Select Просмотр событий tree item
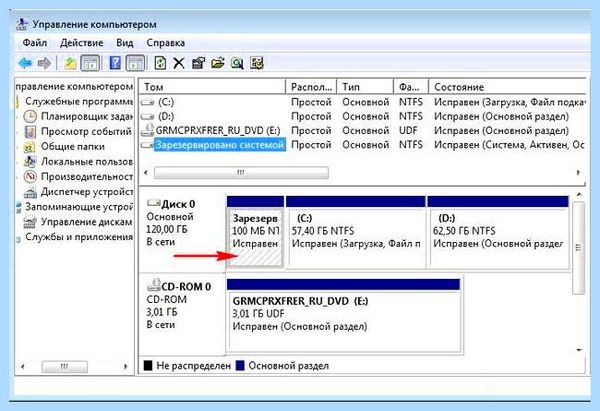Viewport: 600px width, 411px height. click(86, 132)
